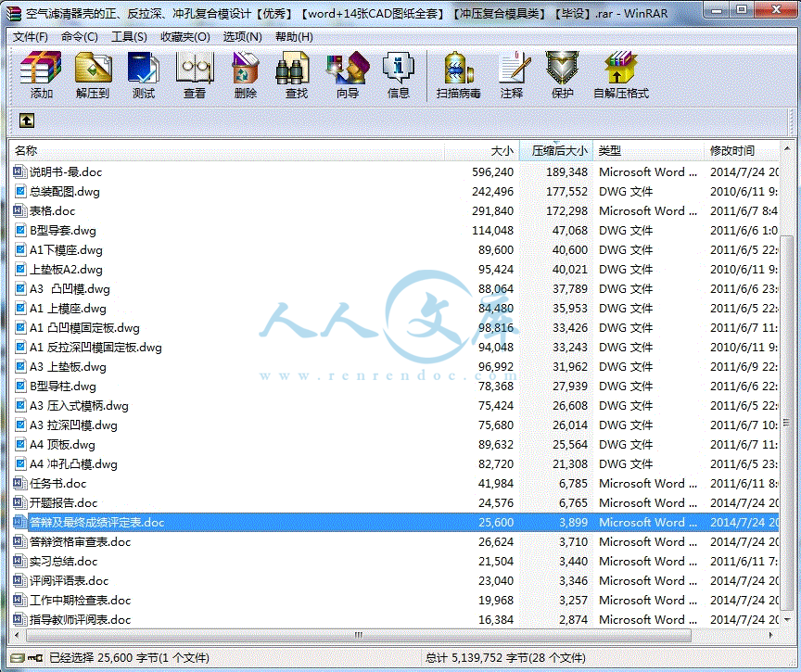801x672 pixels.
Task: Click the key icon in status bar
Action: pos(35,658)
